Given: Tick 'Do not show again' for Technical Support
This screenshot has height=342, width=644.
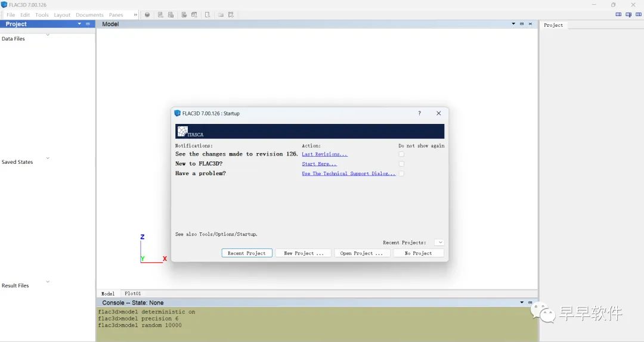Looking at the screenshot, I should pos(401,173).
